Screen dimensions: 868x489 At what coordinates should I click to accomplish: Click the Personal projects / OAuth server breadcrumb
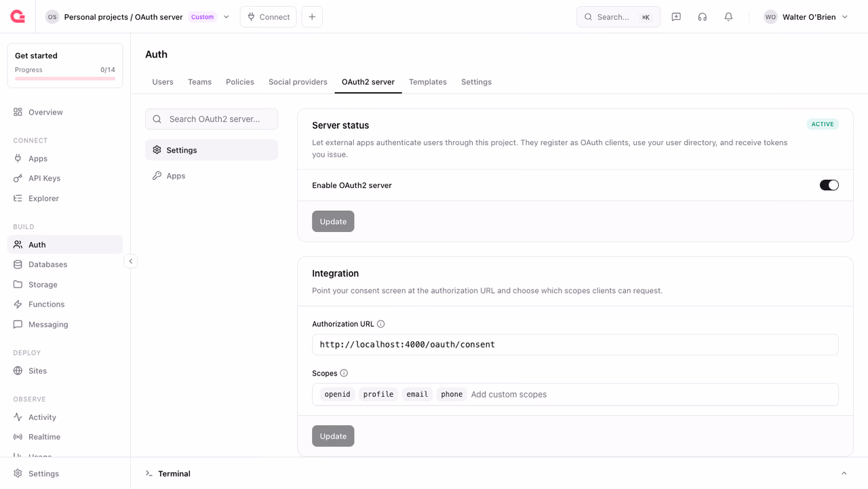tap(123, 17)
